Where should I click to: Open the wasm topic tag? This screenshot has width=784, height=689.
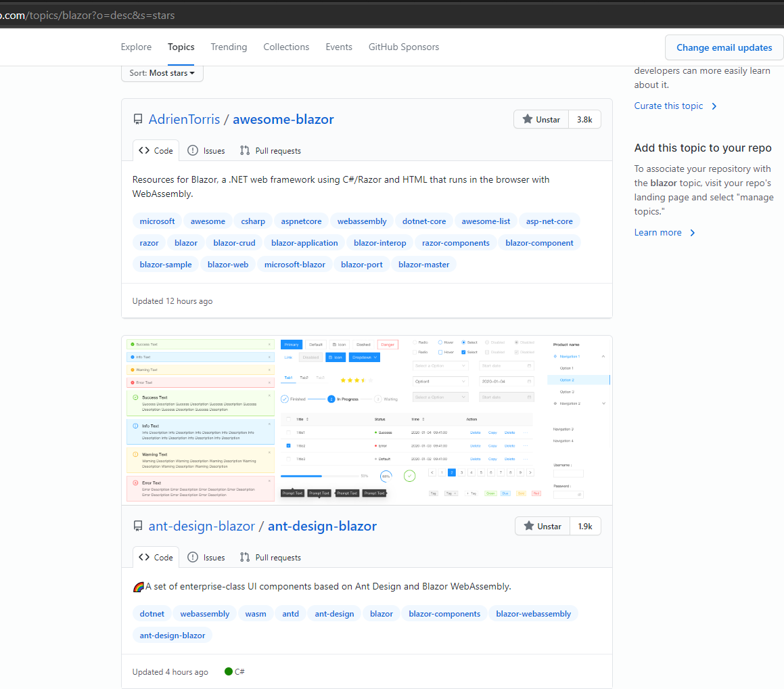[x=256, y=614]
